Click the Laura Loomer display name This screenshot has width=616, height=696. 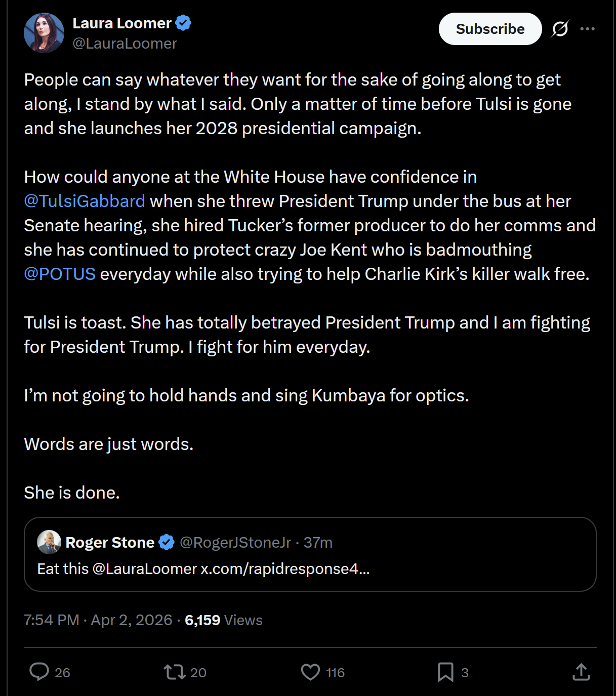tap(122, 23)
